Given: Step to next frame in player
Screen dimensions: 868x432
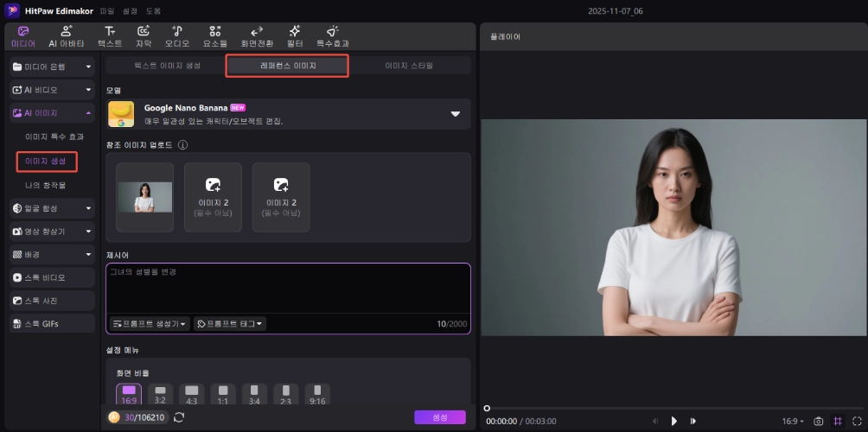Looking at the screenshot, I should click(x=692, y=421).
